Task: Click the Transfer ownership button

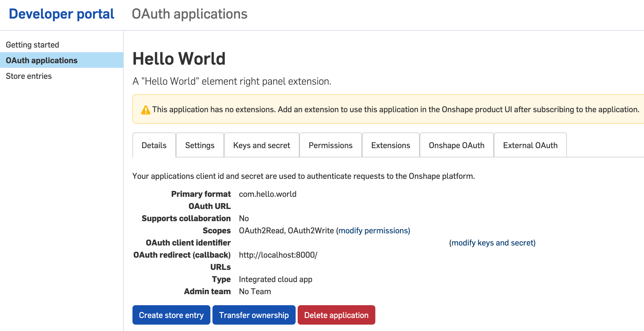Action: click(x=254, y=315)
